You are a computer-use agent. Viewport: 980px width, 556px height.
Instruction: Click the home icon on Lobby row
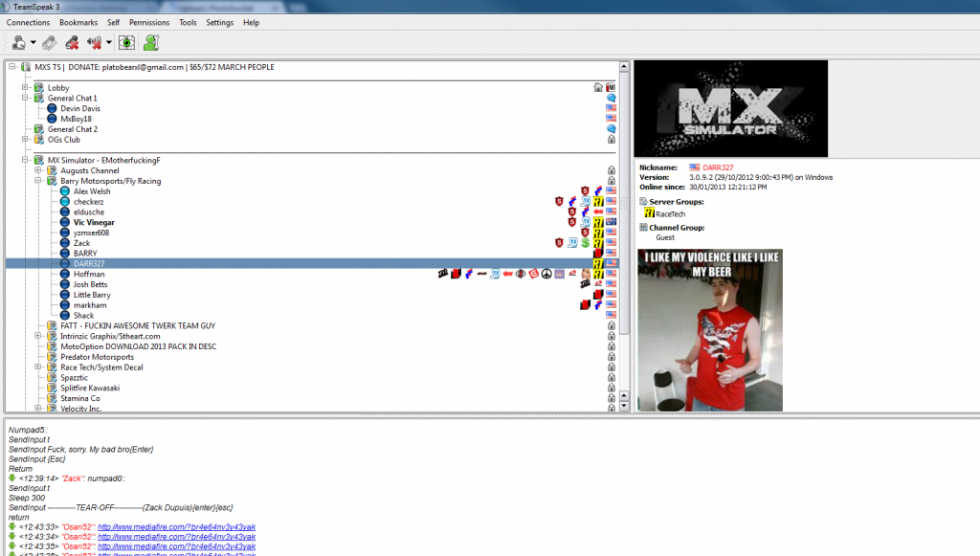598,87
